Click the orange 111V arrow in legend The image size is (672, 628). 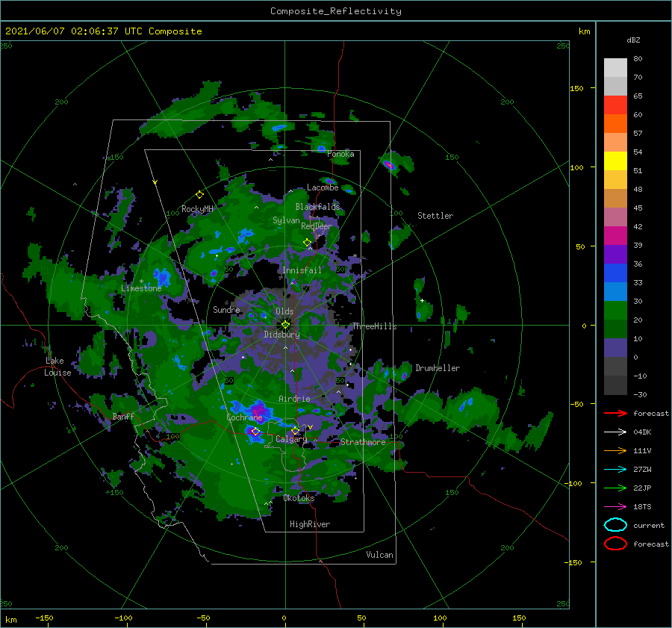615,450
